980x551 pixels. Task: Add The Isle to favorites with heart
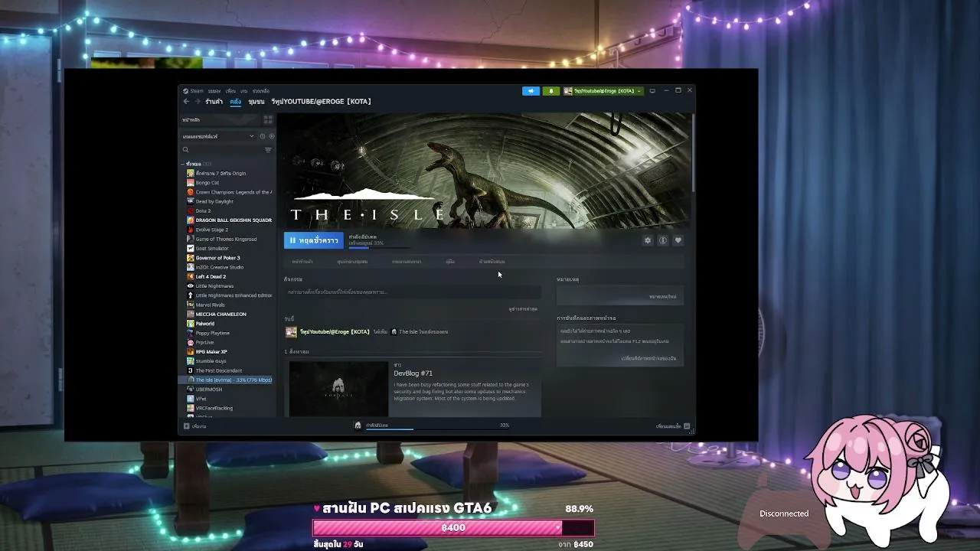click(x=678, y=240)
